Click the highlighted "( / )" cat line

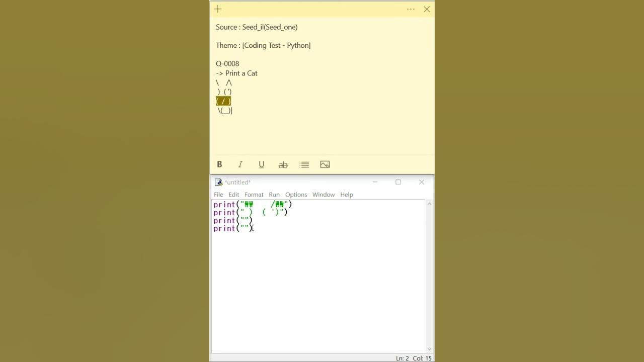[x=223, y=102]
